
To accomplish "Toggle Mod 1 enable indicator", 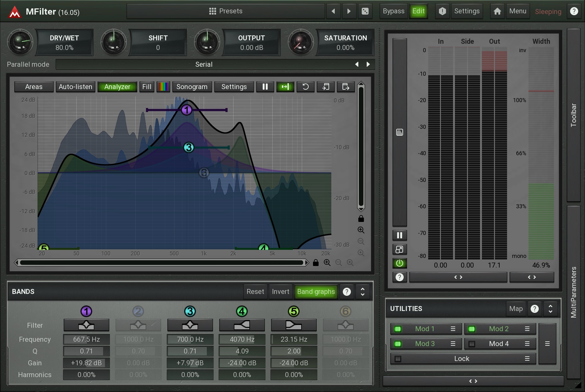I will [398, 329].
